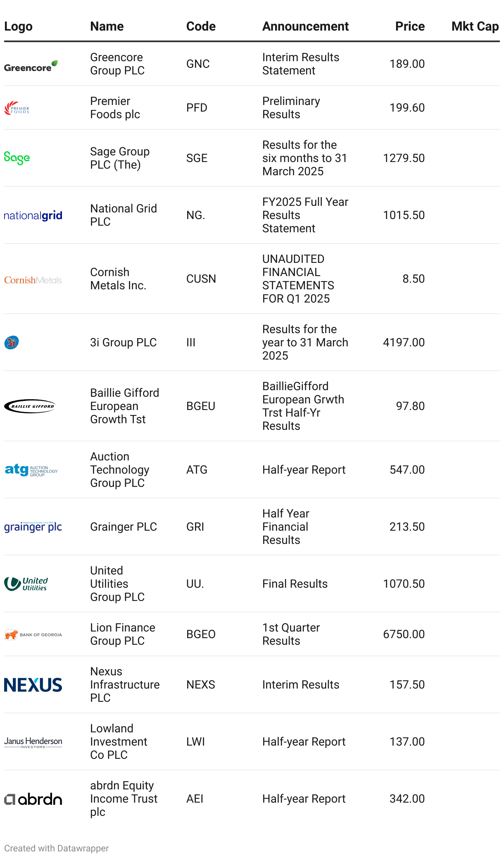
Task: Select the Sage green logo
Action: (17, 158)
